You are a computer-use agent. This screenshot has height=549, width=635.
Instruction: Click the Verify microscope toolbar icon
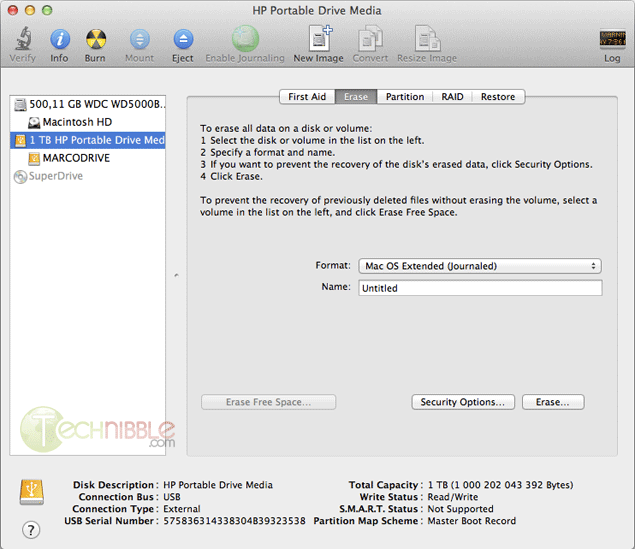[23, 39]
